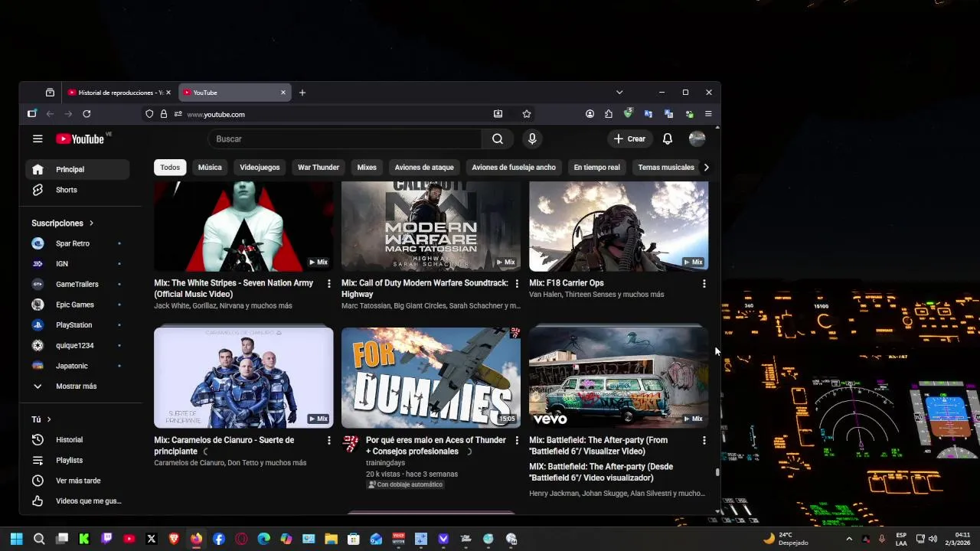The width and height of the screenshot is (980, 551).
Task: Close the Historial de reproducciones tab
Action: tap(168, 93)
